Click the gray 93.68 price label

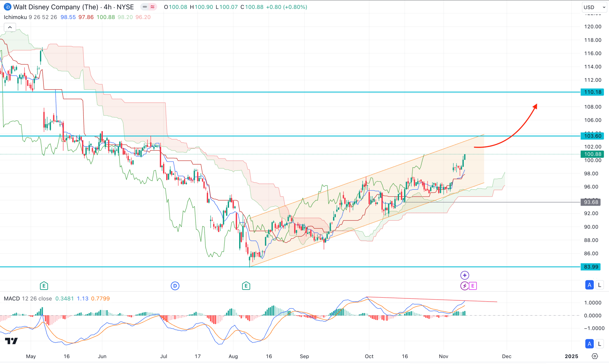click(591, 202)
